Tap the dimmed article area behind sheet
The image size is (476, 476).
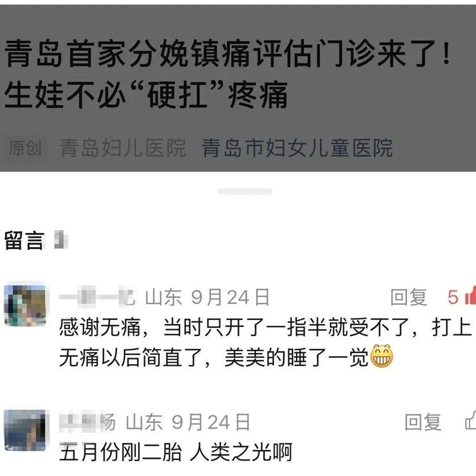238,88
